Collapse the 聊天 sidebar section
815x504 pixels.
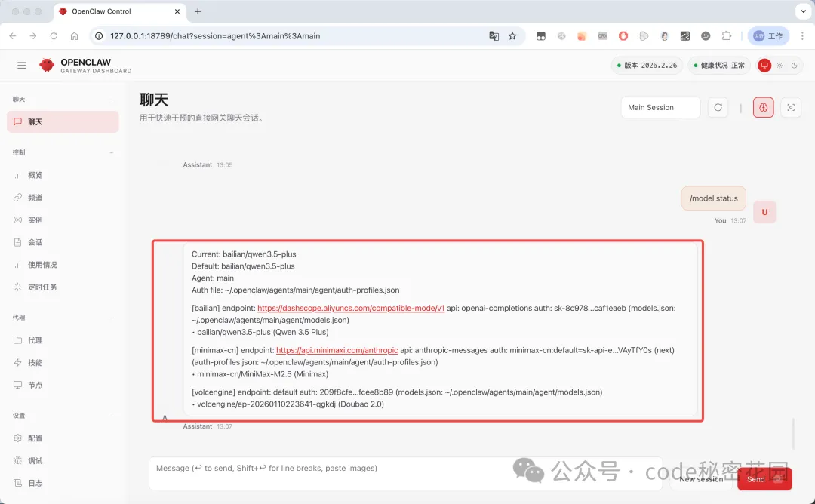pos(111,100)
